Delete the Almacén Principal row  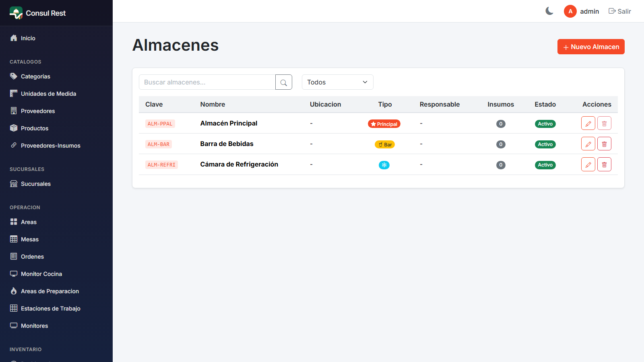(x=604, y=123)
